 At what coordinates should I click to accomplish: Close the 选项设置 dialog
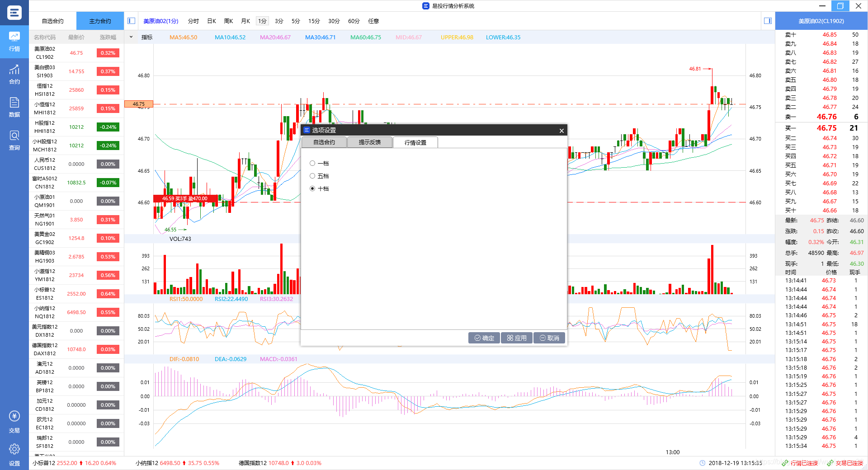click(561, 131)
